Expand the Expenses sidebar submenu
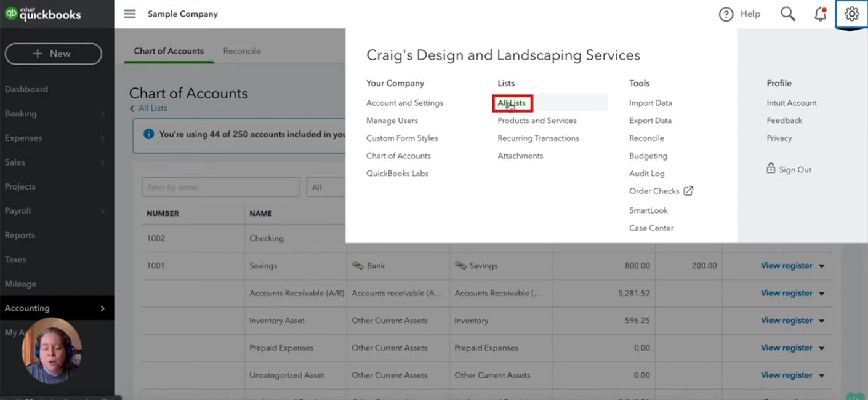Image resolution: width=868 pixels, height=400 pixels. (103, 138)
